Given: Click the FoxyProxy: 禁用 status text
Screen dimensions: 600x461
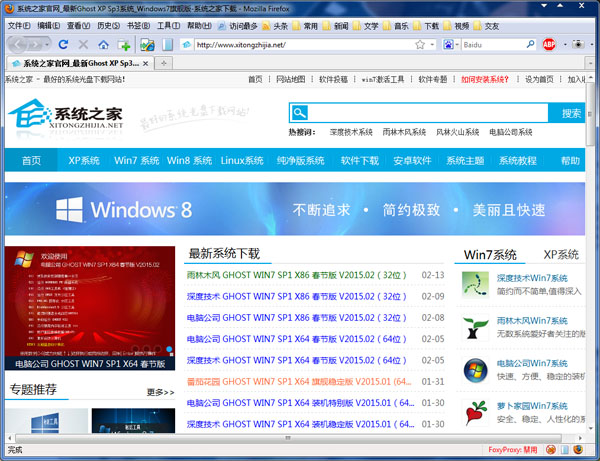Looking at the screenshot, I should (512, 450).
